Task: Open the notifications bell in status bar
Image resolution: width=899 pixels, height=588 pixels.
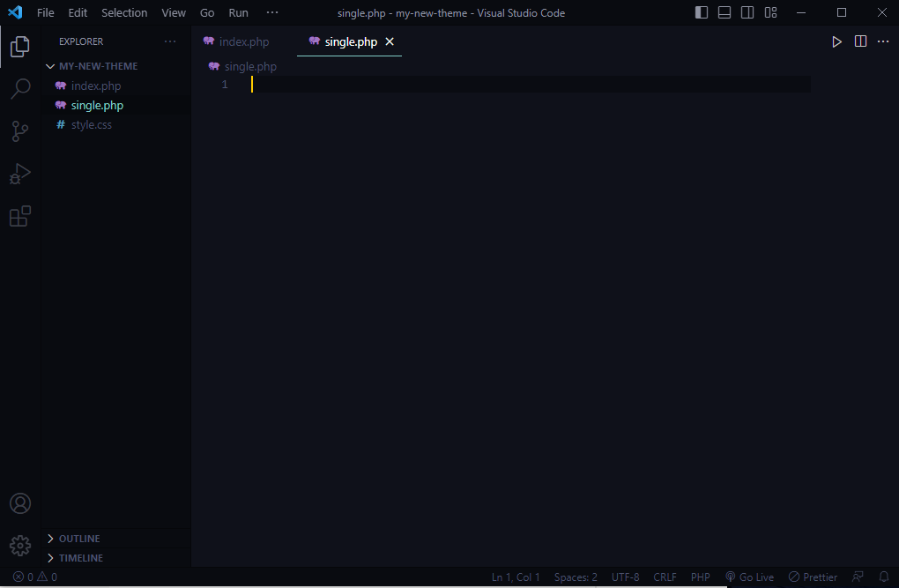Action: [x=884, y=577]
